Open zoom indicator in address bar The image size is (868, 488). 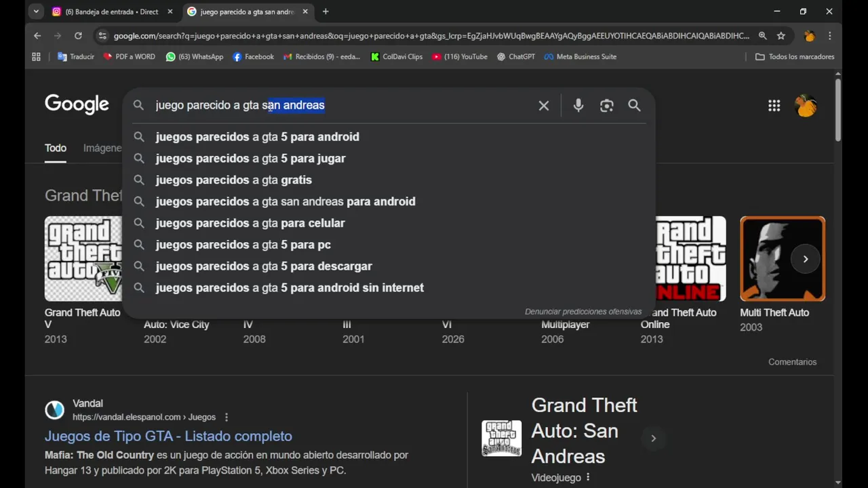pyautogui.click(x=763, y=36)
